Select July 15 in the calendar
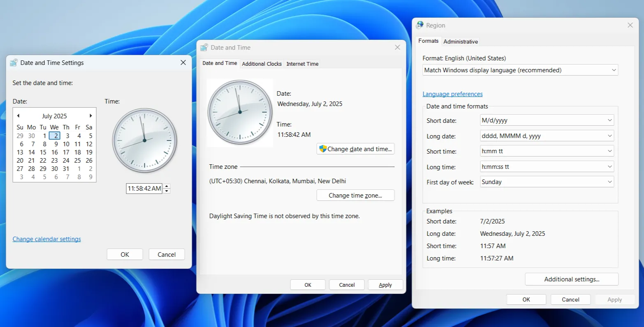The image size is (644, 327). pyautogui.click(x=43, y=152)
